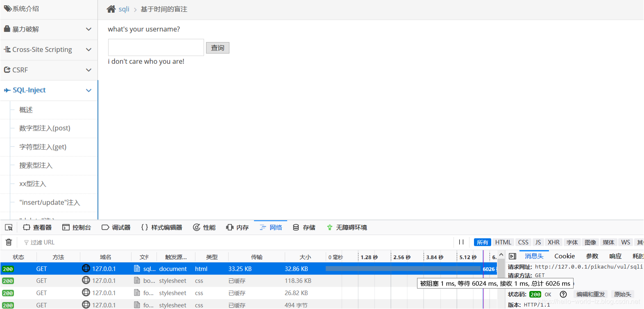Screen dimensions: 644x309
Task: Sort by the 传输 transferred column header
Action: click(x=257, y=257)
